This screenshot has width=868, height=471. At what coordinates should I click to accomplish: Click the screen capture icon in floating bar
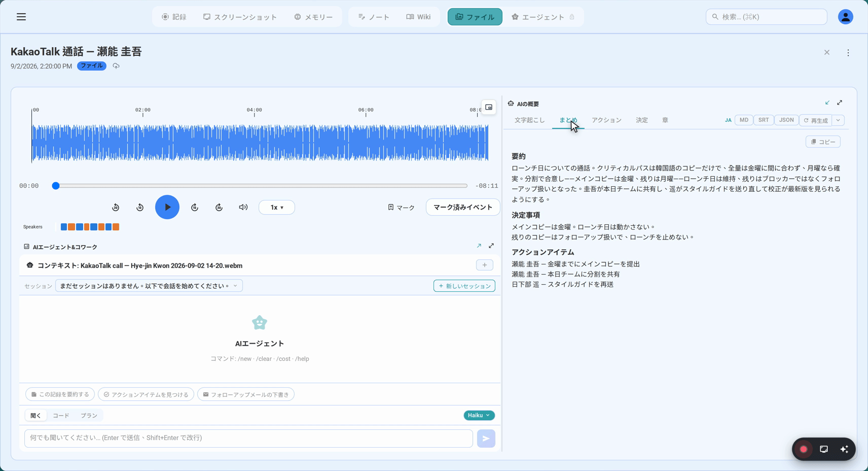coord(824,449)
